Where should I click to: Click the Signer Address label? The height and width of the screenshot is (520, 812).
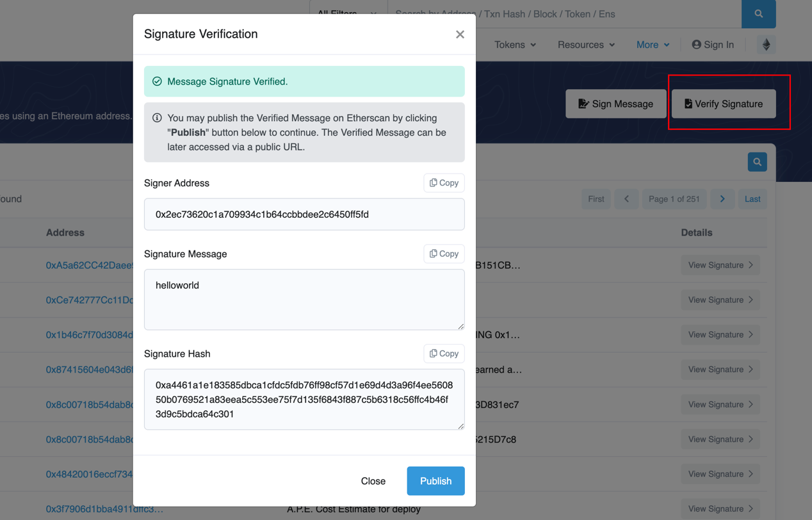[177, 183]
